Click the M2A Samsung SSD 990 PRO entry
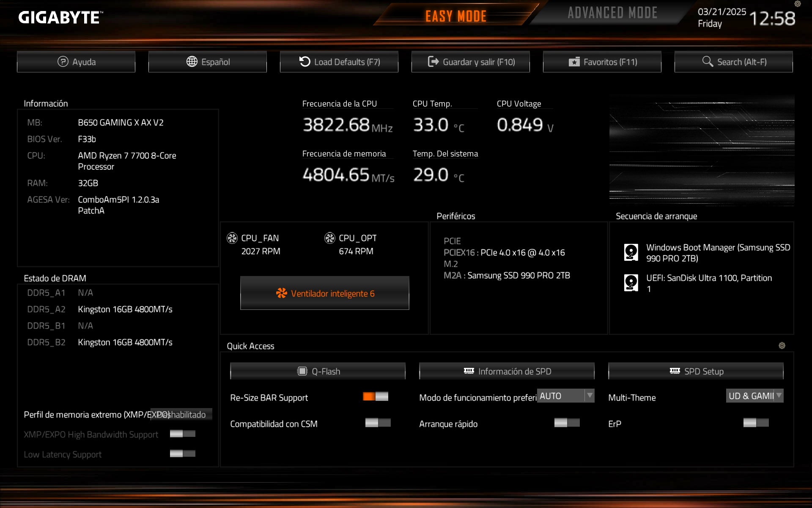This screenshot has height=508, width=812. [x=507, y=276]
